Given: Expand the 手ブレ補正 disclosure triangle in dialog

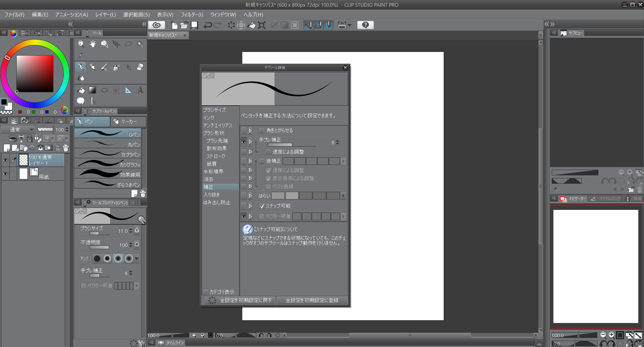Looking at the screenshot, I should pos(250,142).
